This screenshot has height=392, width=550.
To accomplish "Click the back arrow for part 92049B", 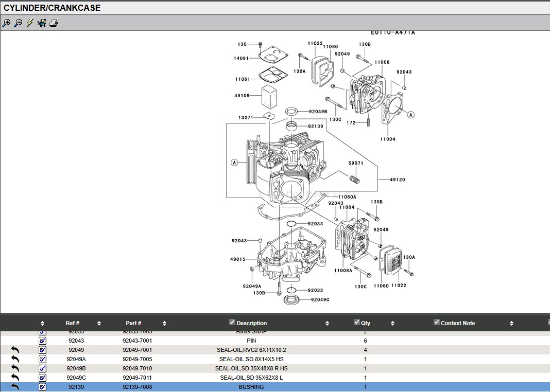I will tap(15, 368).
